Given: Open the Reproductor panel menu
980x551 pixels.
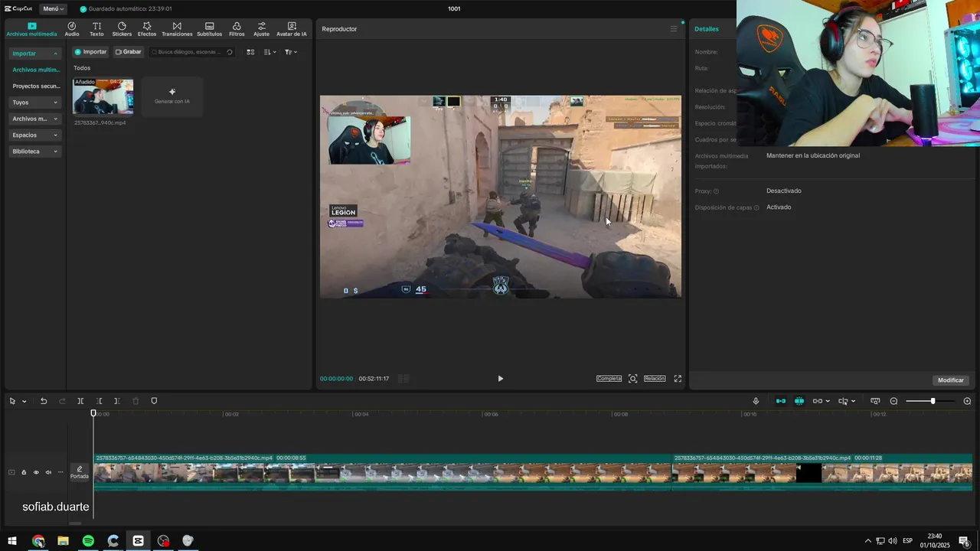Looking at the screenshot, I should pyautogui.click(x=674, y=29).
